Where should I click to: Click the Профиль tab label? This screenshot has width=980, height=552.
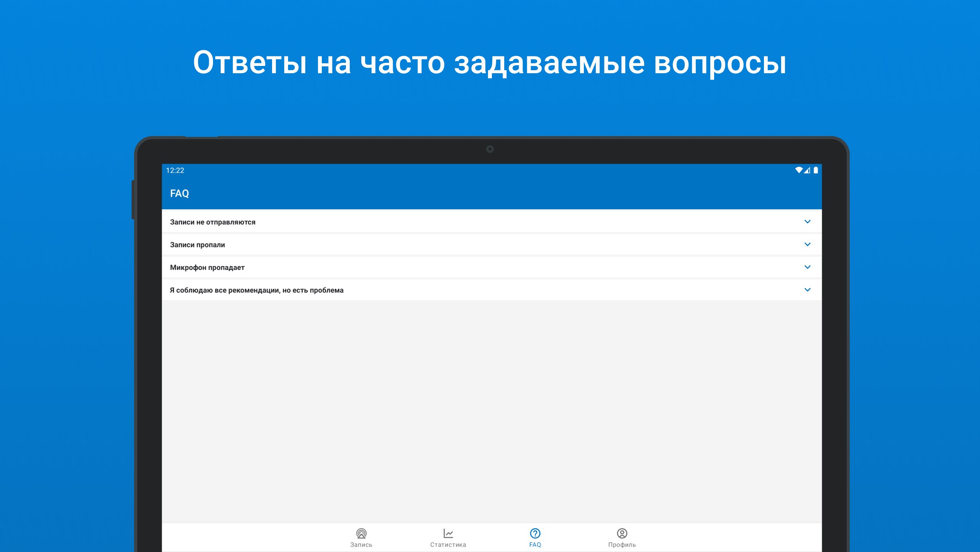click(621, 545)
